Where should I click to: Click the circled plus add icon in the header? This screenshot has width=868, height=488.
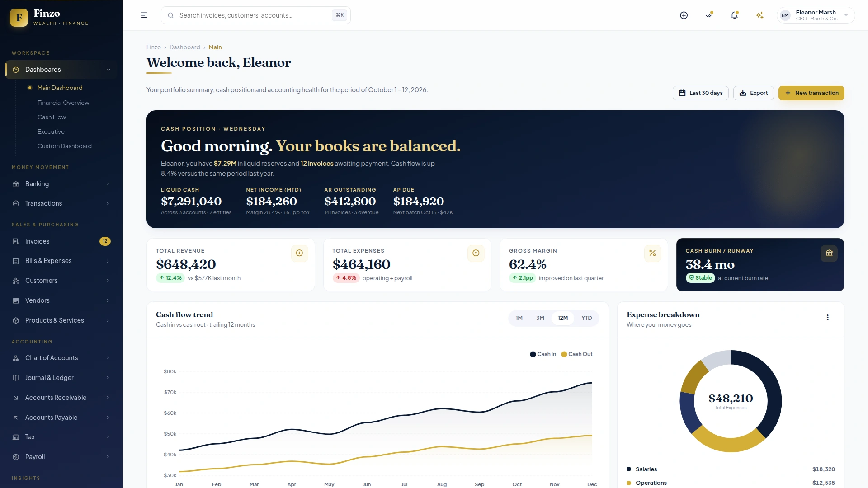tap(684, 15)
